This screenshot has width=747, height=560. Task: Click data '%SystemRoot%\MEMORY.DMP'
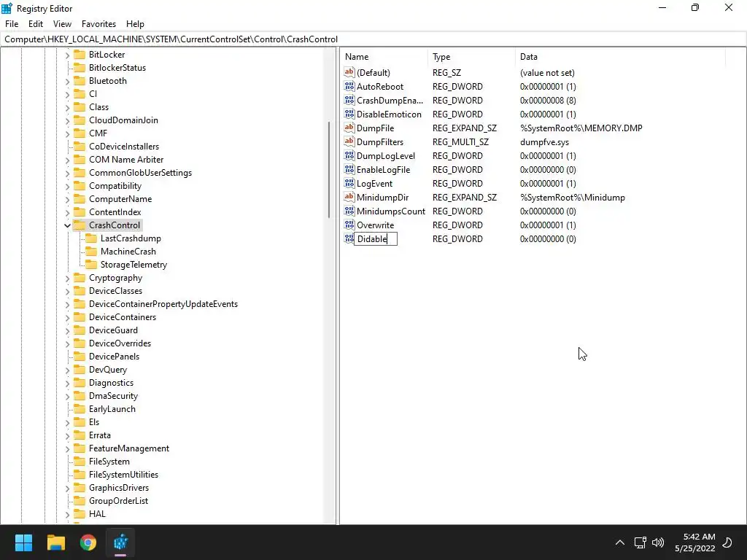point(581,128)
